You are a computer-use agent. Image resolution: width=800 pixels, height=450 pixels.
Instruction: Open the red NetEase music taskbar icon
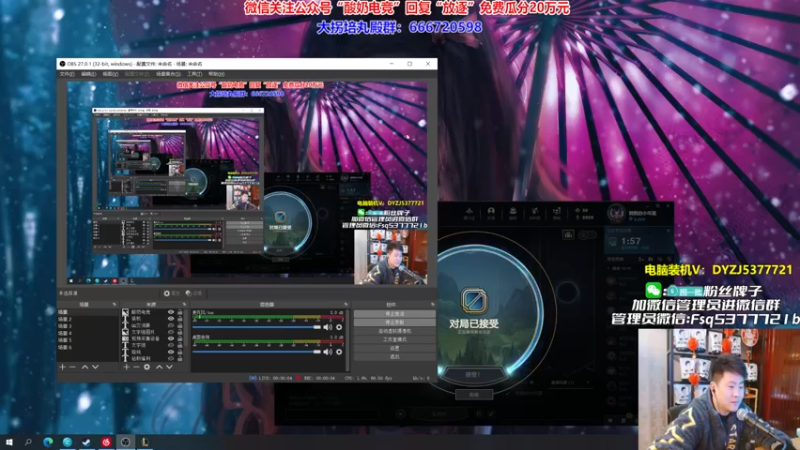[106, 442]
